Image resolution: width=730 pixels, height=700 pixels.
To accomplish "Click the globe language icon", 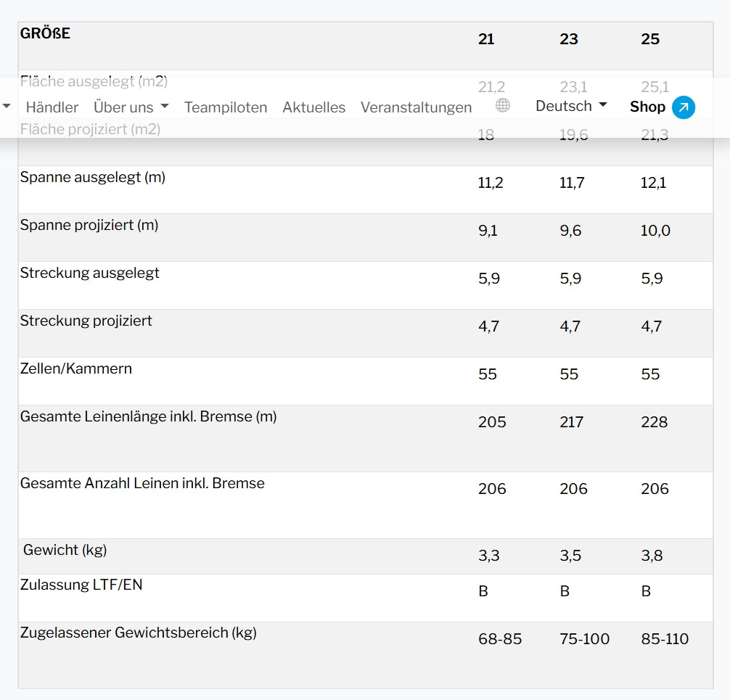I will pyautogui.click(x=503, y=106).
